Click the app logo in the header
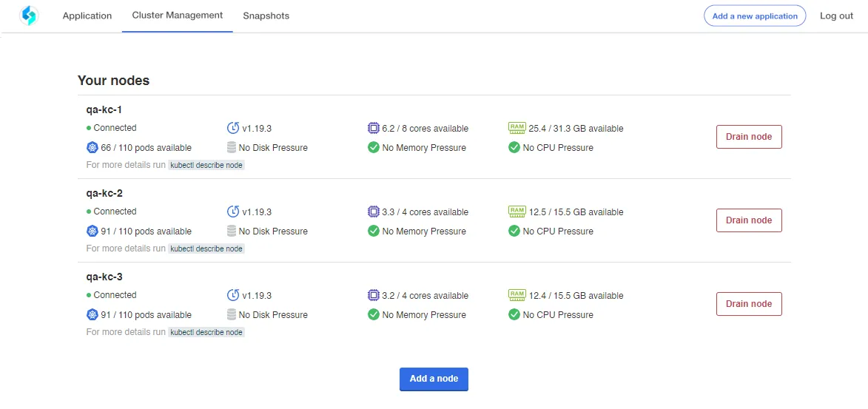This screenshot has width=868, height=409. click(x=28, y=16)
